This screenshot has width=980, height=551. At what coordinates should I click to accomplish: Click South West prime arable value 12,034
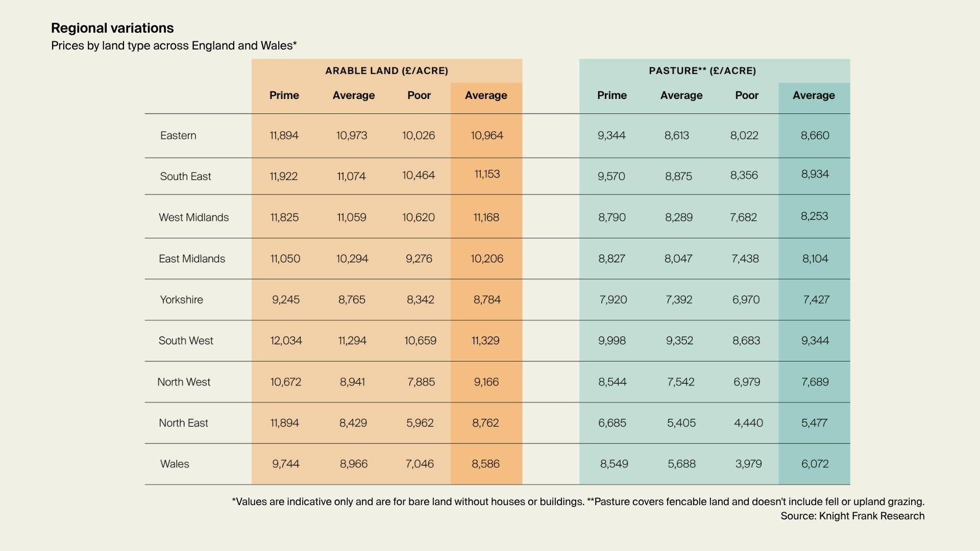(286, 341)
